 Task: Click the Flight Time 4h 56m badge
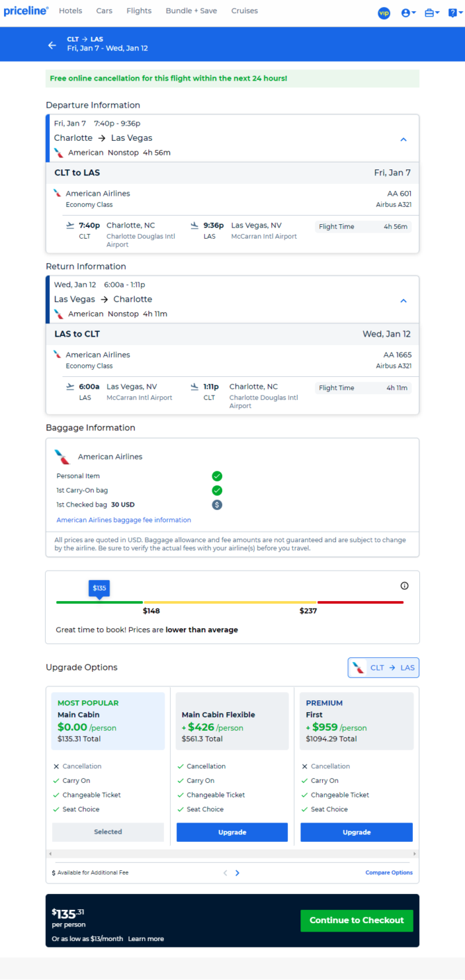tap(363, 226)
